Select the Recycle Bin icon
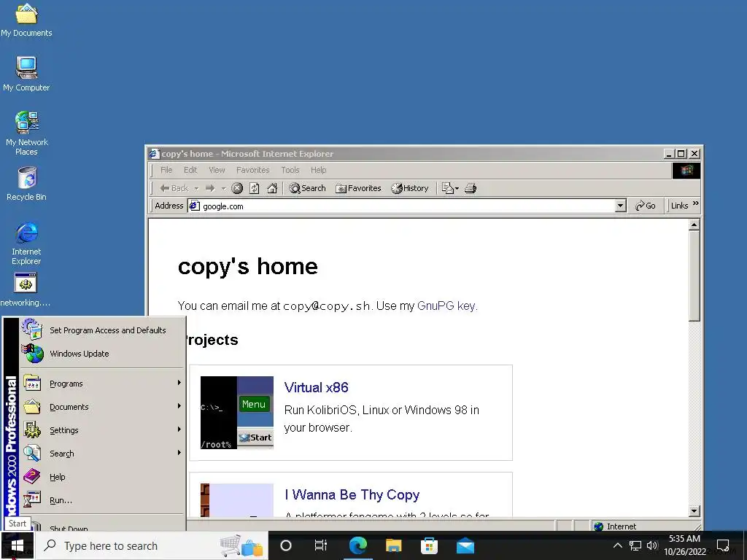Image resolution: width=747 pixels, height=560 pixels. [x=27, y=184]
